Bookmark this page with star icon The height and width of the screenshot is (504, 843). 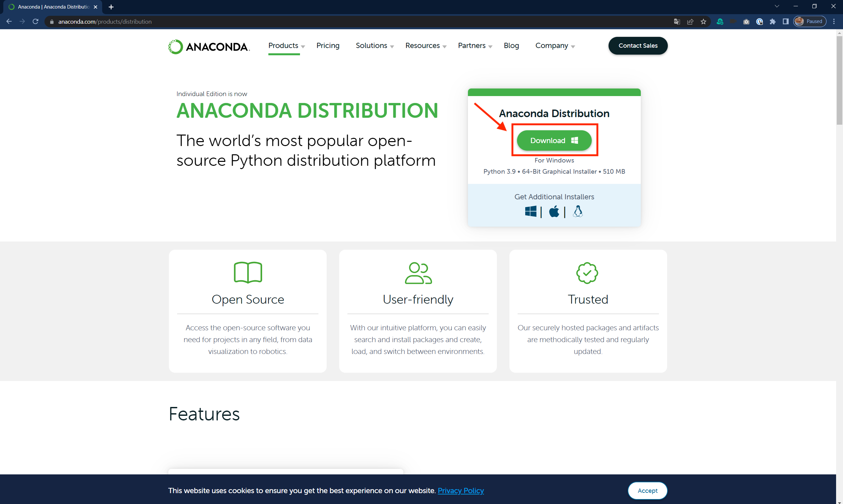(703, 21)
